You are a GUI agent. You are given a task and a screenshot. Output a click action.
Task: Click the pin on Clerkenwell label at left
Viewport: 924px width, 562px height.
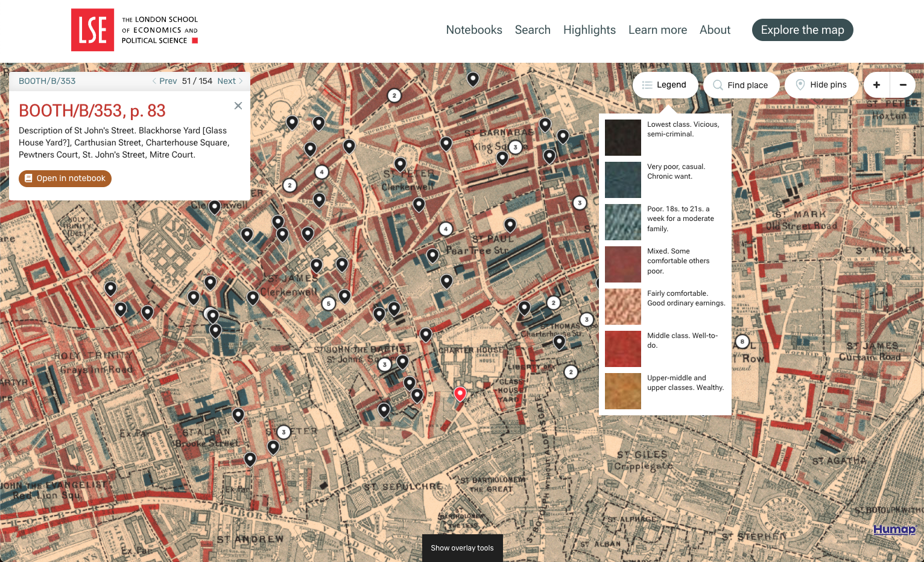214,207
